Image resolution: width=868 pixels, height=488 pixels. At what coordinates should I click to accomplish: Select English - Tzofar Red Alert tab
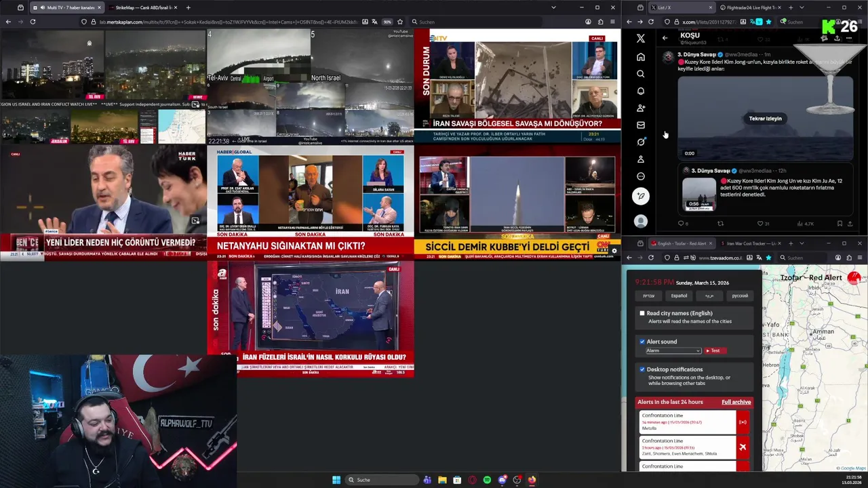pos(682,243)
